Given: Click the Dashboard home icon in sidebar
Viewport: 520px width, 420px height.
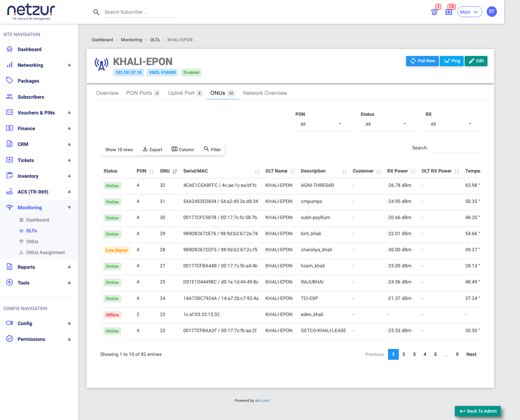Looking at the screenshot, I should [10, 49].
